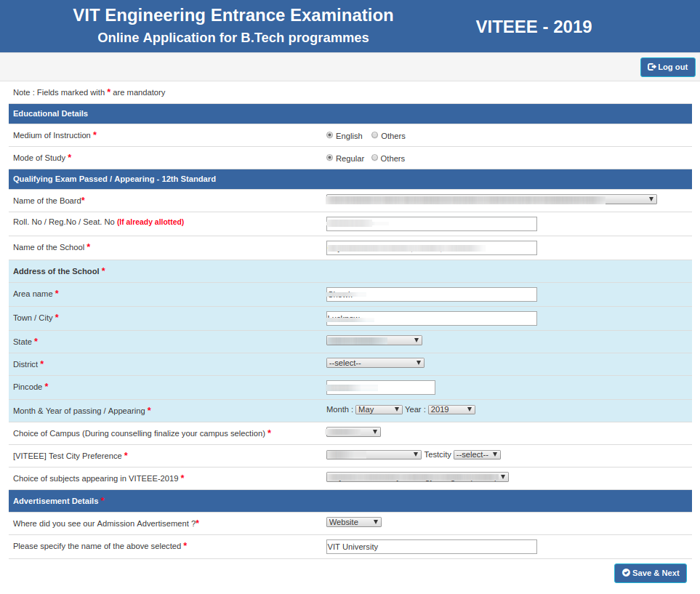
Task: Select Regular as Mode of Study
Action: pyautogui.click(x=329, y=158)
